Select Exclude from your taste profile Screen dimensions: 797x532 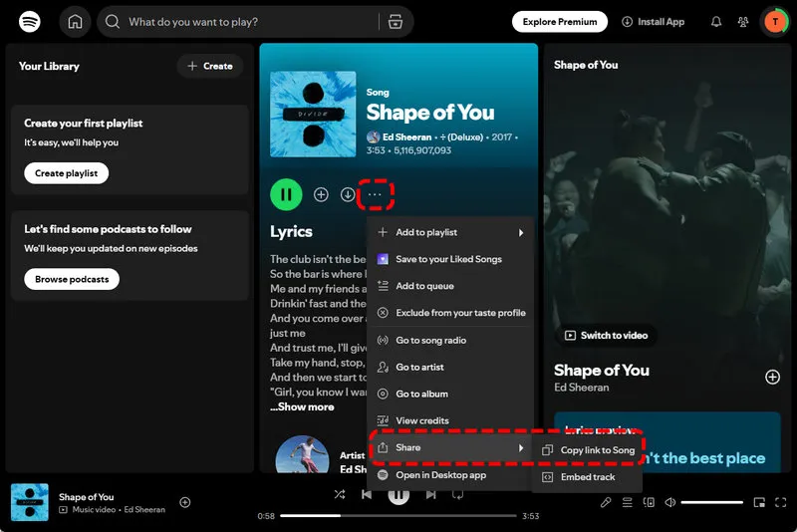pyautogui.click(x=450, y=313)
